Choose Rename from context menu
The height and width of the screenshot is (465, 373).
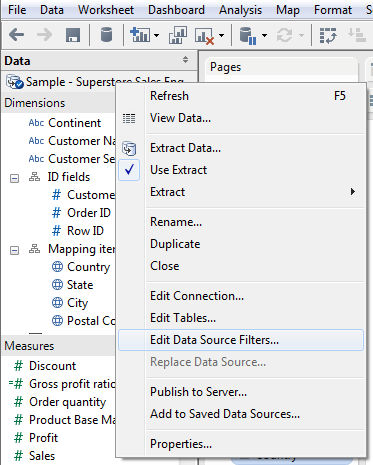241,222
